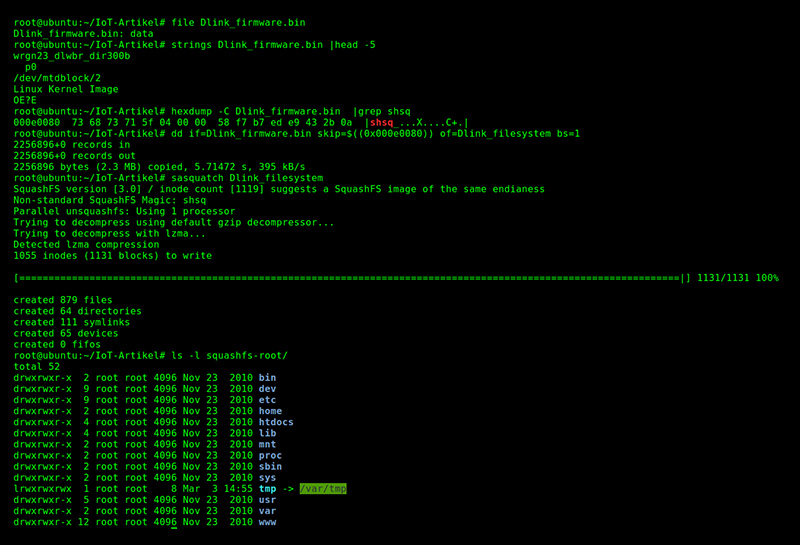Image resolution: width=800 pixels, height=545 pixels.
Task: Click the 'ls -l squashfs-root/' command
Action: 229,356
